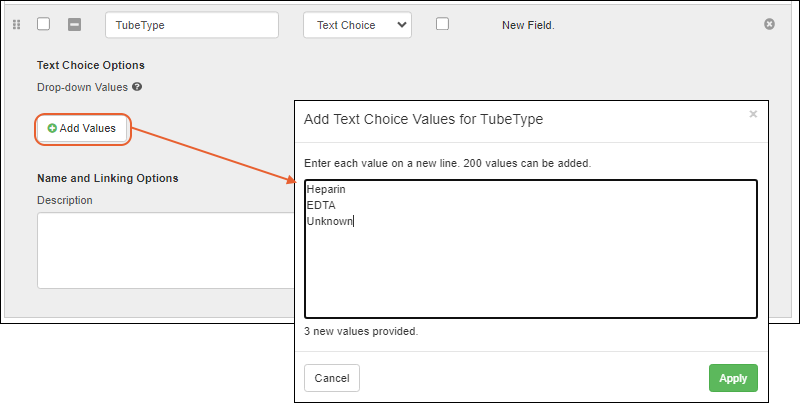800x403 pixels.
Task: Open the Text Choice data type dropdown
Action: click(357, 25)
